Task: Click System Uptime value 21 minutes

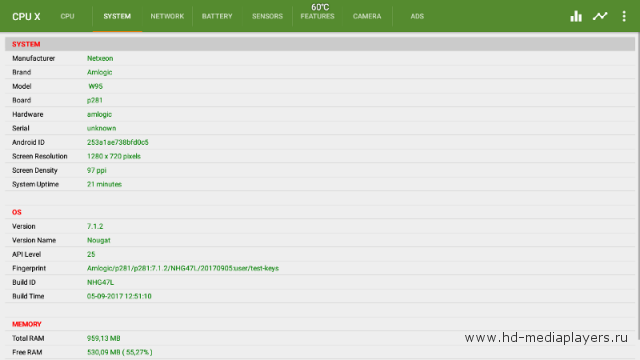Action: (104, 184)
